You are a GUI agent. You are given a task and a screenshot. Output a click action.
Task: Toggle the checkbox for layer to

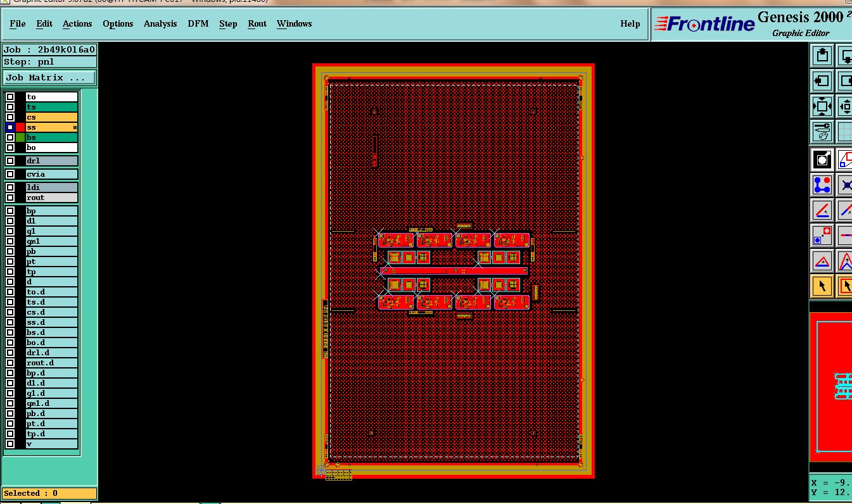(x=10, y=97)
